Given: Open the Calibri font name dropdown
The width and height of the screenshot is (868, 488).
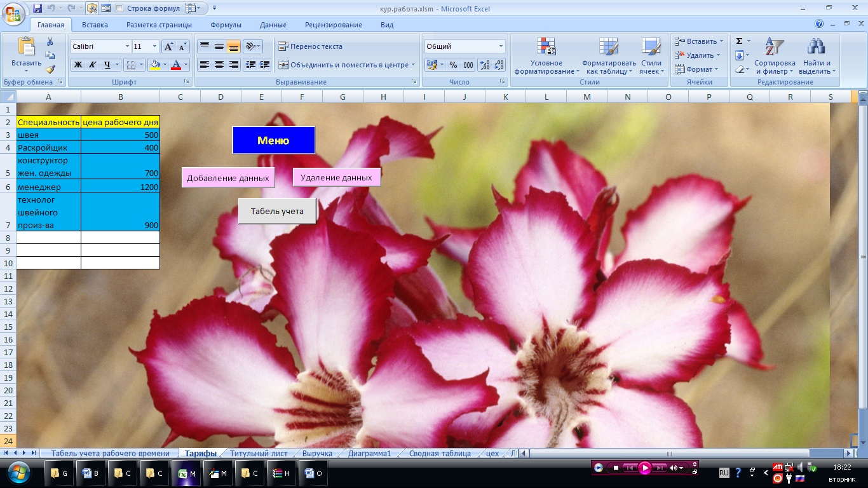Looking at the screenshot, I should coord(126,46).
